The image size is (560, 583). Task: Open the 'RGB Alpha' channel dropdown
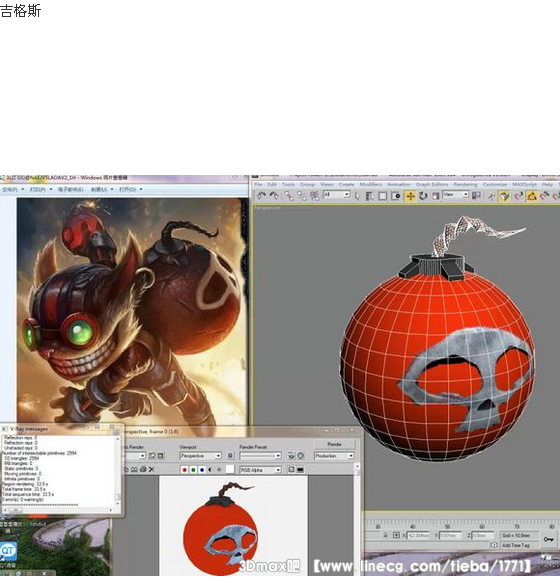click(260, 470)
